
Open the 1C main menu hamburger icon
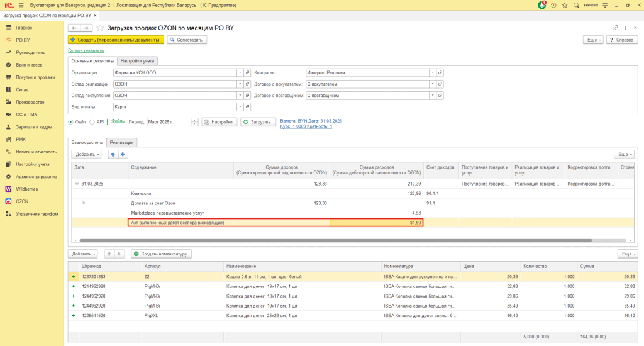click(x=21, y=5)
